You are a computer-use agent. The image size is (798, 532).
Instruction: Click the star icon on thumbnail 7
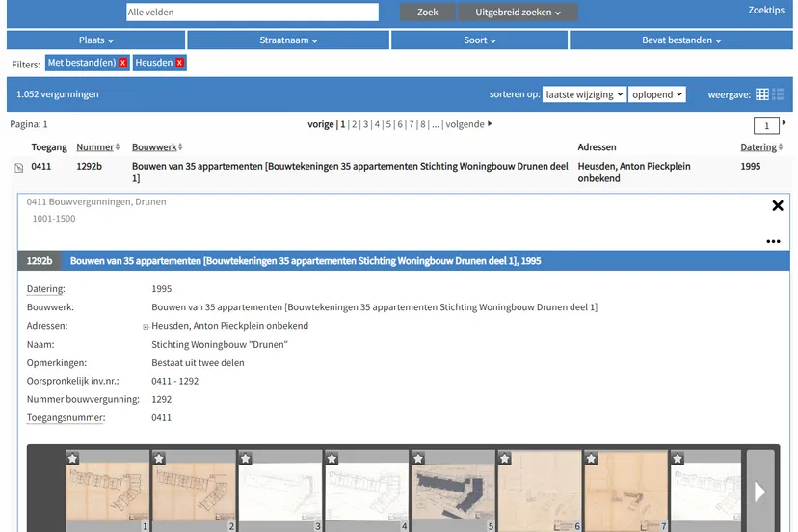point(591,458)
